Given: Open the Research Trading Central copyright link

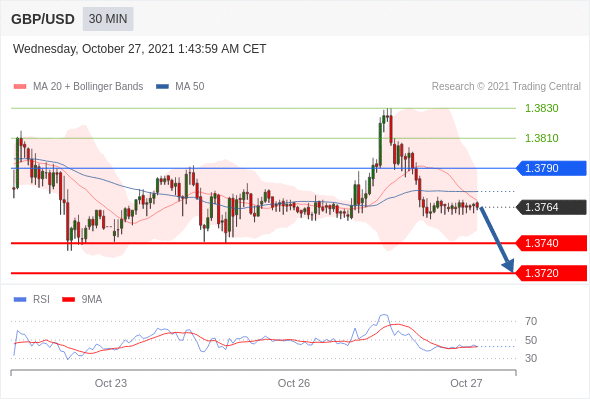Looking at the screenshot, I should click(506, 87).
